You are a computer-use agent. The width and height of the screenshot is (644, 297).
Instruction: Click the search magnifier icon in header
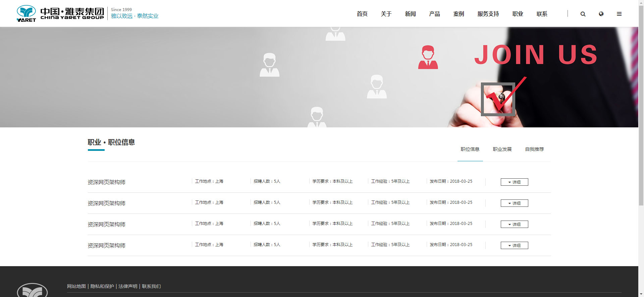[x=583, y=14]
